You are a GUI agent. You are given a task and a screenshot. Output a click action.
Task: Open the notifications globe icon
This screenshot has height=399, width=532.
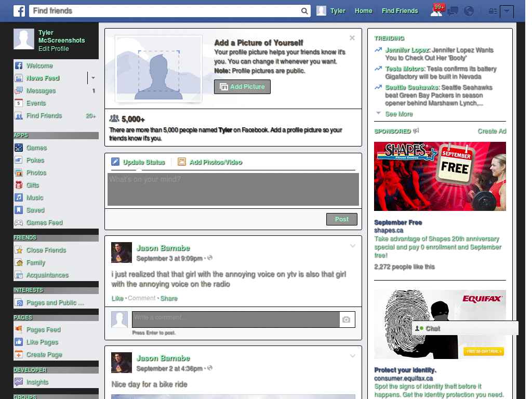click(469, 11)
